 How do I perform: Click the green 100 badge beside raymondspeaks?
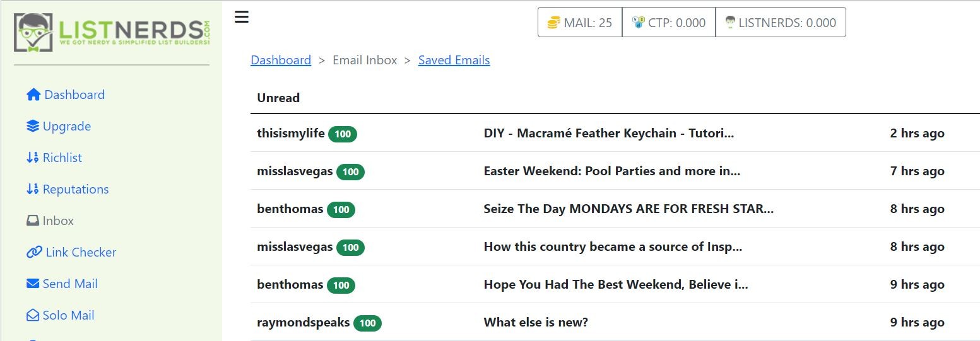pyautogui.click(x=367, y=323)
